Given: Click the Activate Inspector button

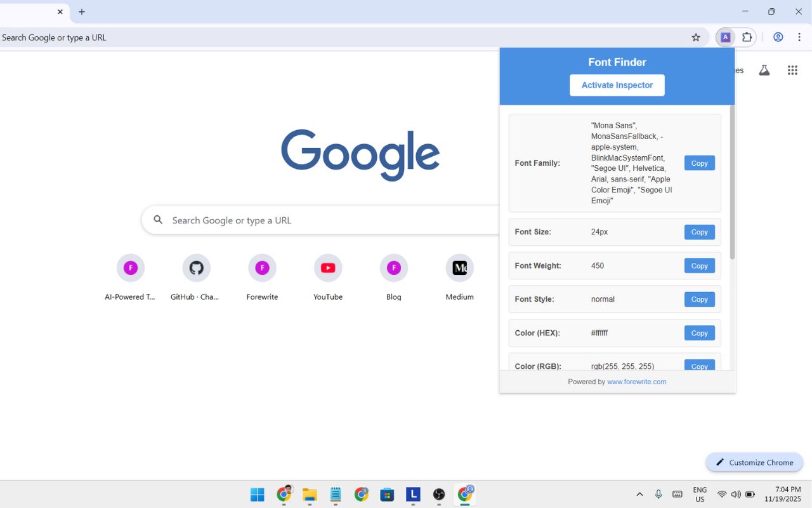Looking at the screenshot, I should [x=617, y=85].
